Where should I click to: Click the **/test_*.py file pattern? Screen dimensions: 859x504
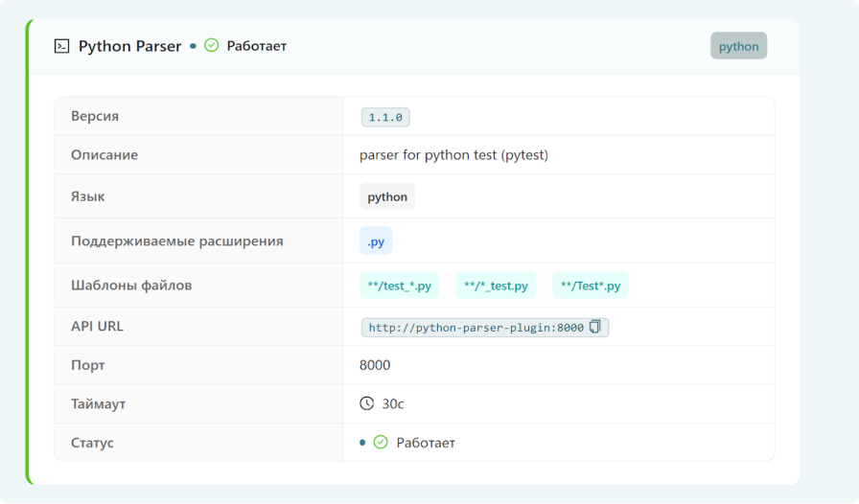[x=400, y=286]
